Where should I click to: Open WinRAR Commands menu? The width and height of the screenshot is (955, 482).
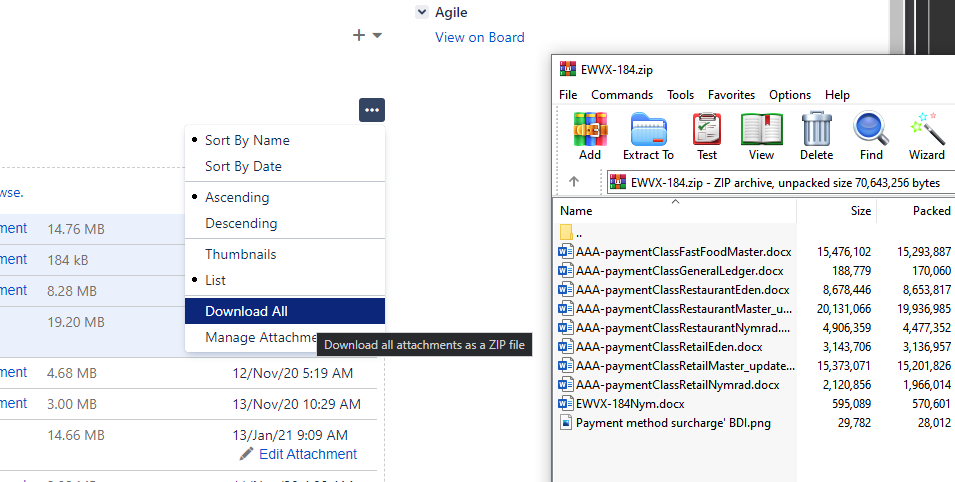[622, 94]
